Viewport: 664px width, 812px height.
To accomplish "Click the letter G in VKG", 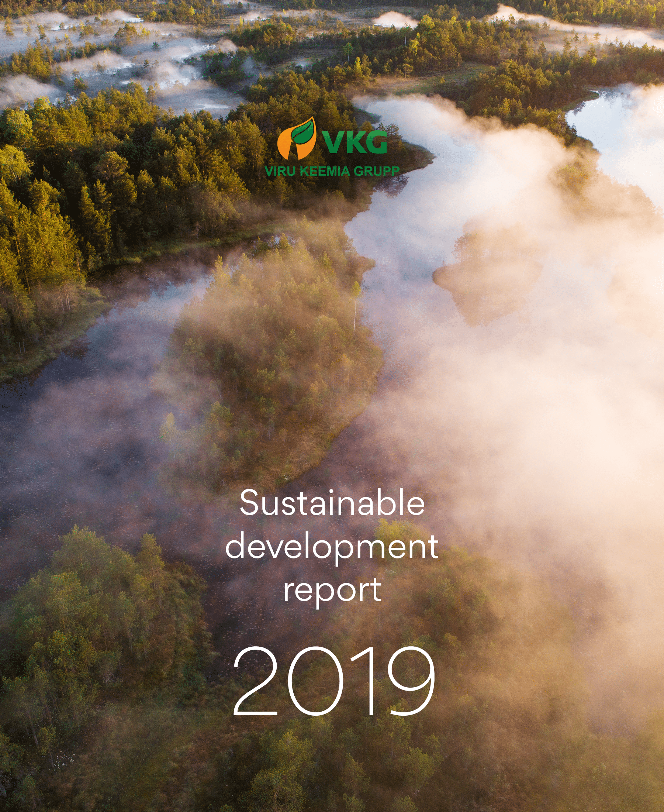I will point(376,142).
